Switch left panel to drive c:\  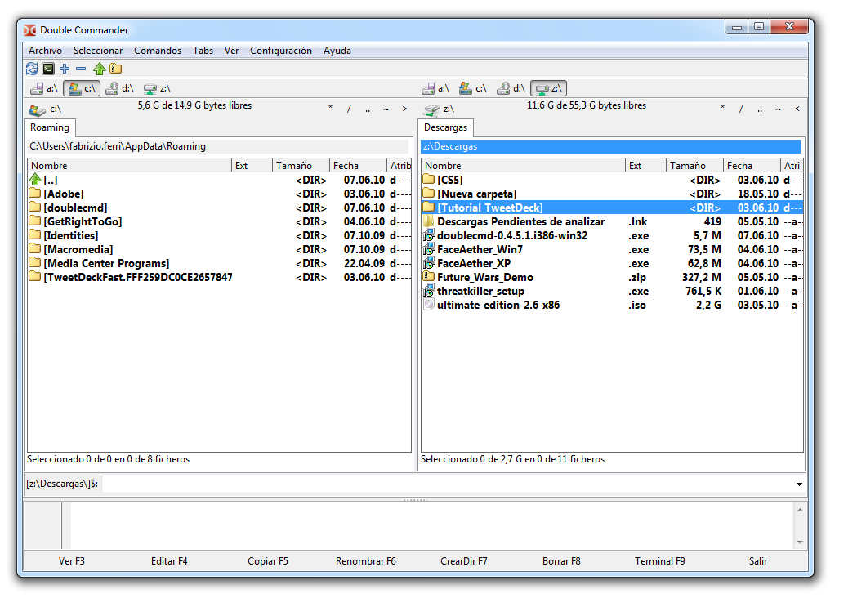pyautogui.click(x=82, y=88)
